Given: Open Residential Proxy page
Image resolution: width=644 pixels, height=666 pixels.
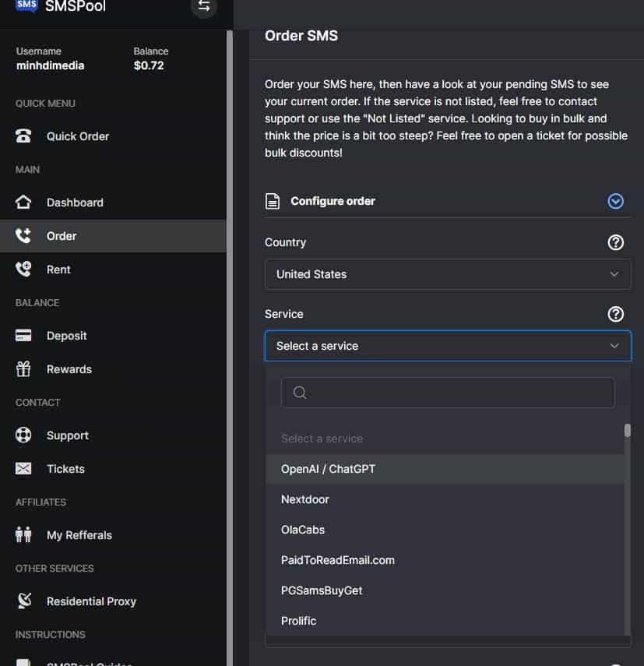Looking at the screenshot, I should point(113,601).
